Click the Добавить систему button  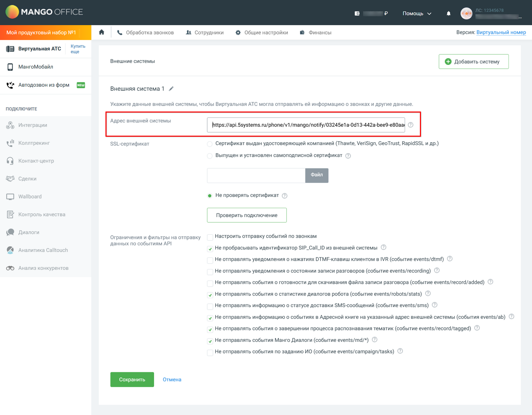click(473, 61)
